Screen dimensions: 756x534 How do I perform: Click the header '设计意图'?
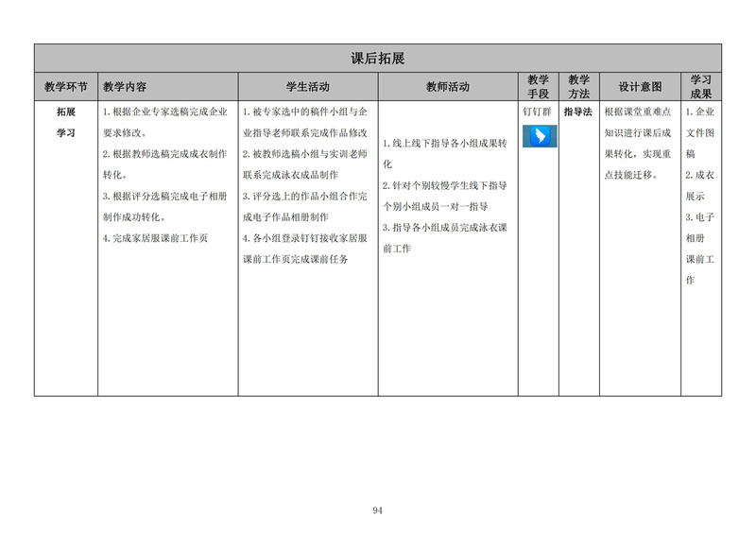pyautogui.click(x=640, y=87)
